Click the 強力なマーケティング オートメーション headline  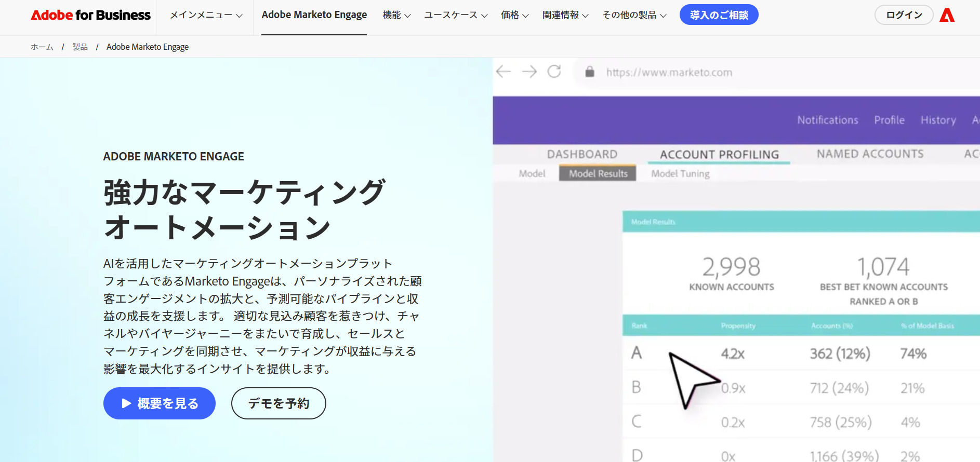[x=244, y=210]
